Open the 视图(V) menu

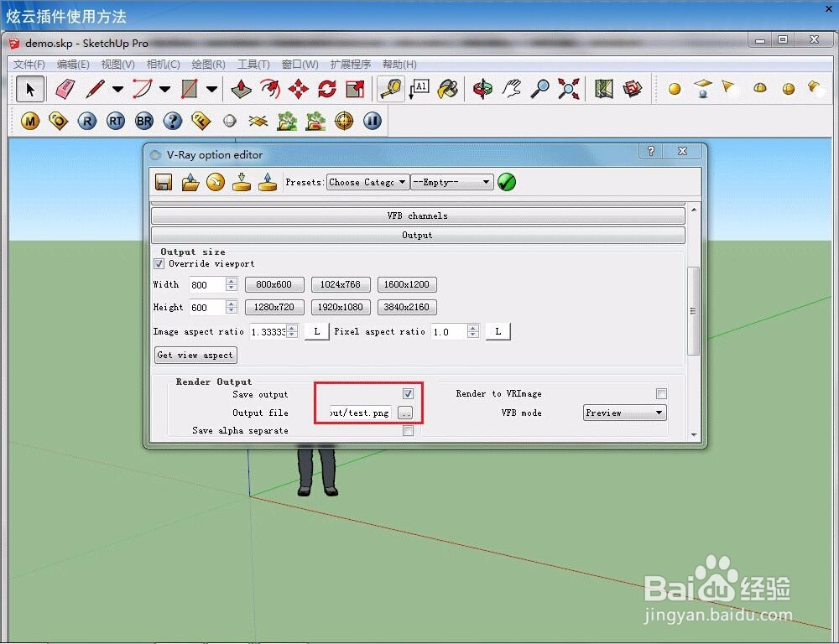coord(118,65)
